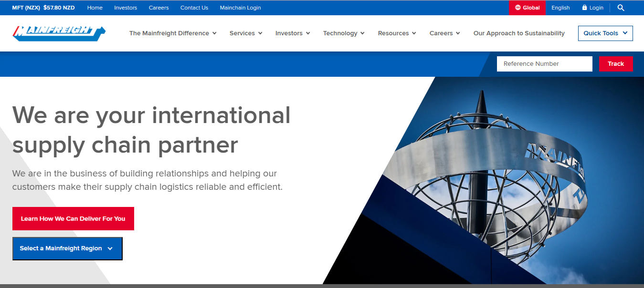This screenshot has height=288, width=644.
Task: Click Home in the top bar
Action: tap(95, 8)
